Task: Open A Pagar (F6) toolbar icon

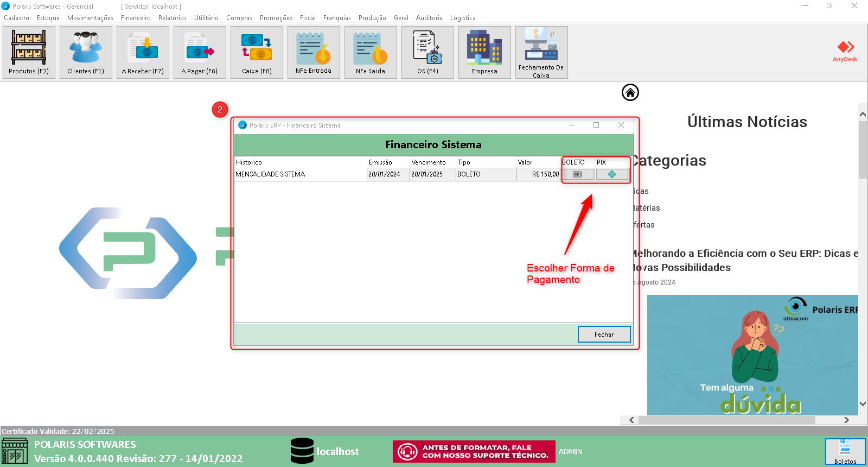Action: coord(200,52)
